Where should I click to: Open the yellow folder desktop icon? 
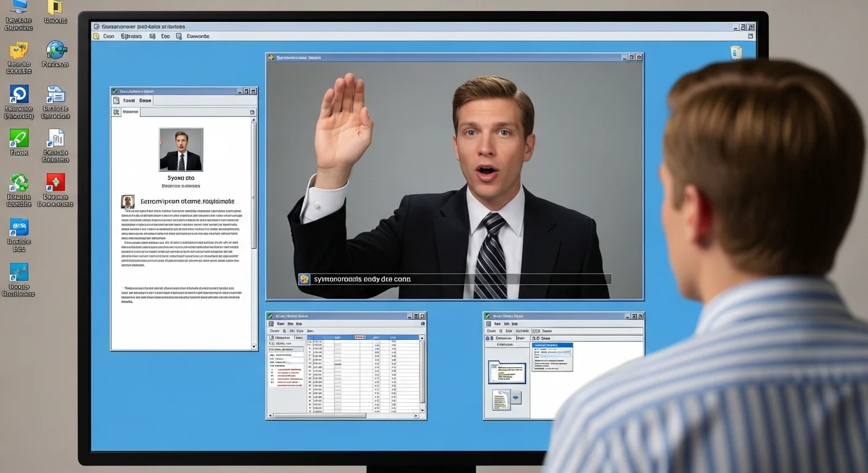(55, 7)
